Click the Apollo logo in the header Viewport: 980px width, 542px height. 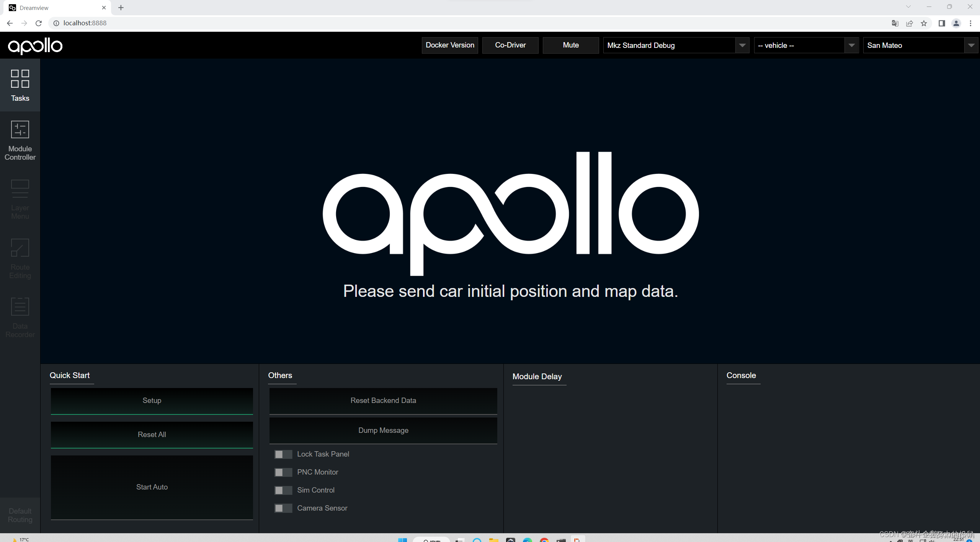(x=35, y=46)
